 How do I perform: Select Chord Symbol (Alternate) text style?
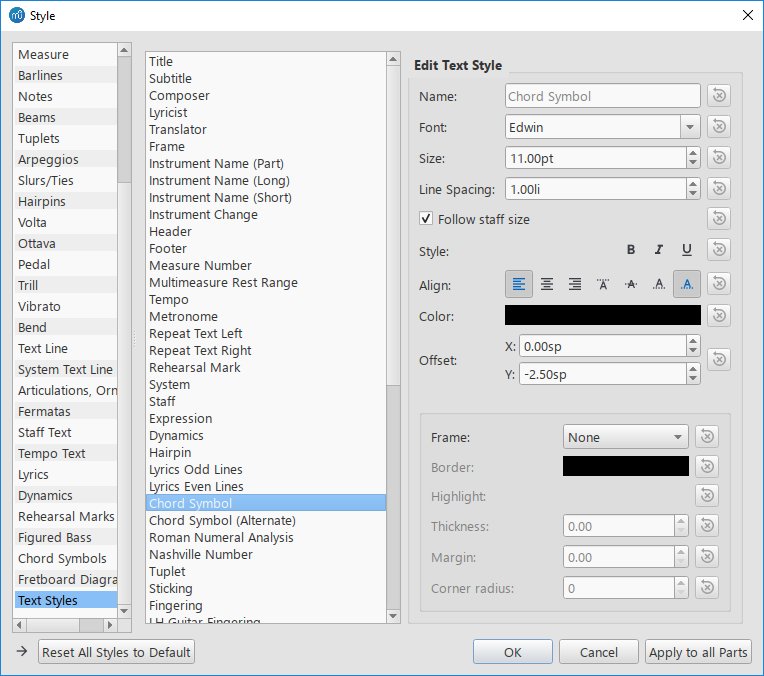pos(266,521)
